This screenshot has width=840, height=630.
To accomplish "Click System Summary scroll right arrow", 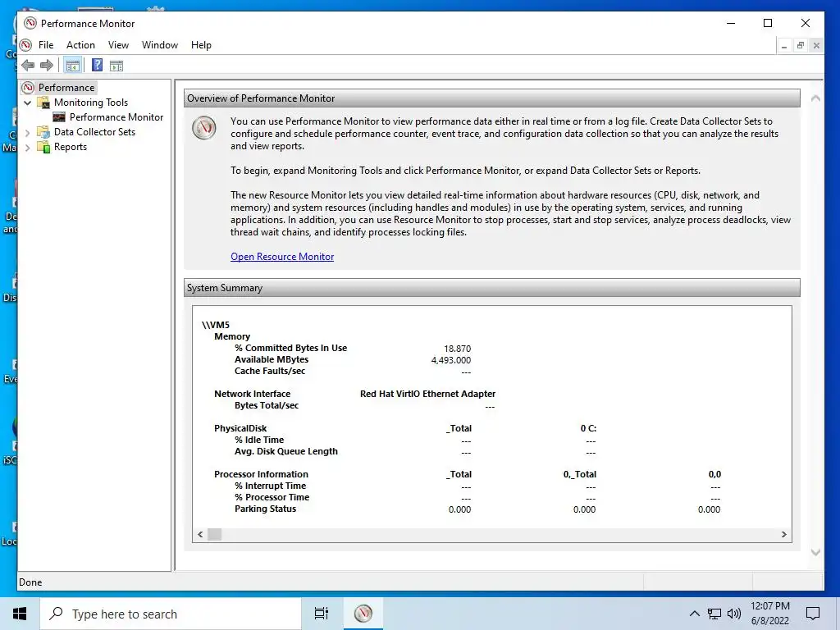I will 783,534.
